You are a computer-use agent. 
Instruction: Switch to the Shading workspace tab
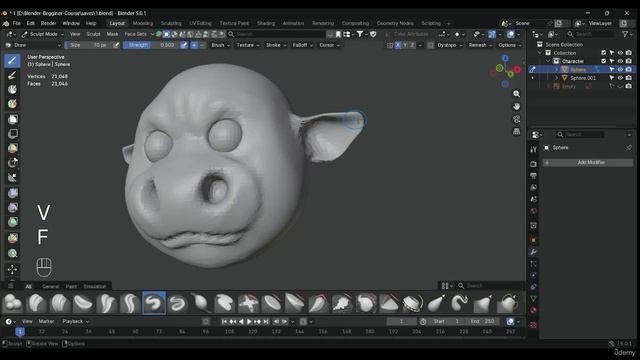tap(266, 23)
